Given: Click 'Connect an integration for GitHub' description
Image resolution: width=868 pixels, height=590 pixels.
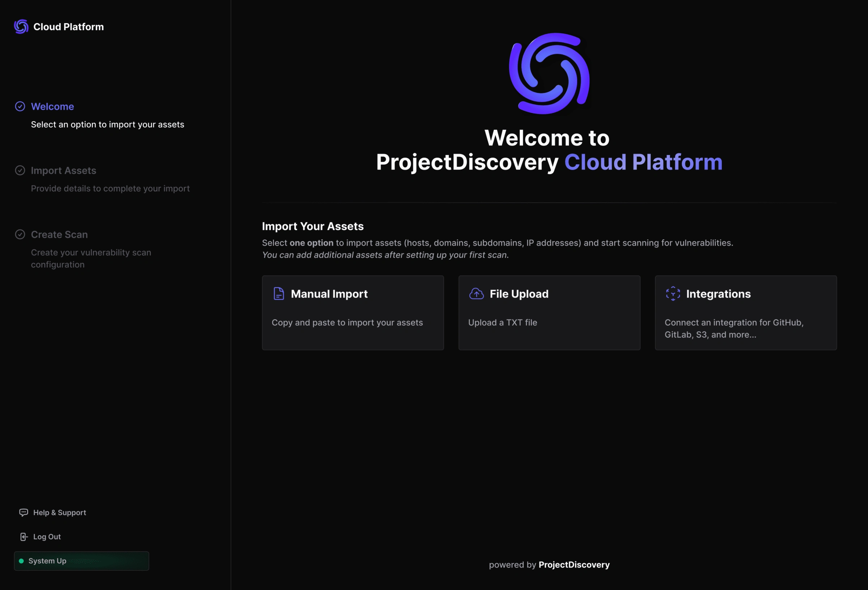Looking at the screenshot, I should click(x=734, y=329).
